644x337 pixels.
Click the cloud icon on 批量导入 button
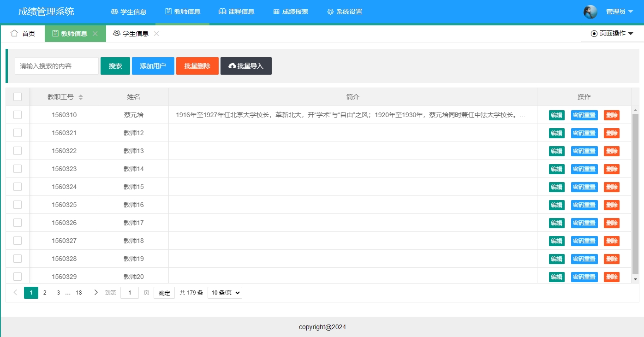tap(232, 65)
